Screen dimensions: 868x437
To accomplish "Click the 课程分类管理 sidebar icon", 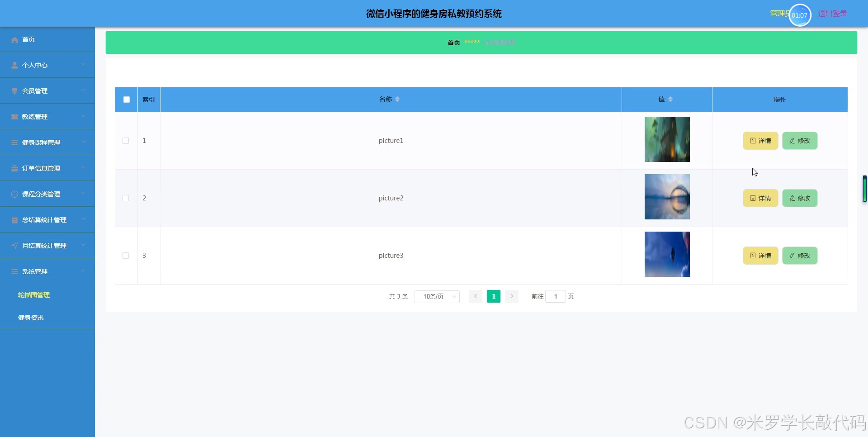I will tap(14, 195).
